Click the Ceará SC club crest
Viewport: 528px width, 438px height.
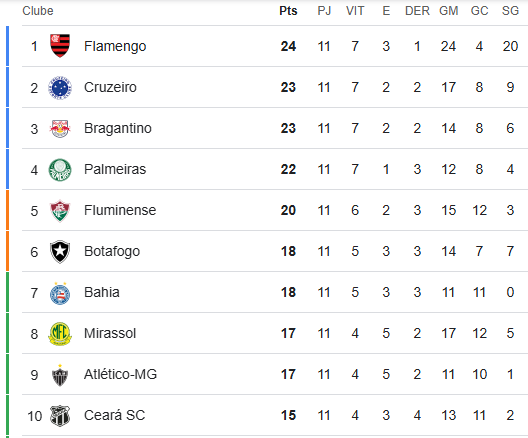(x=60, y=416)
